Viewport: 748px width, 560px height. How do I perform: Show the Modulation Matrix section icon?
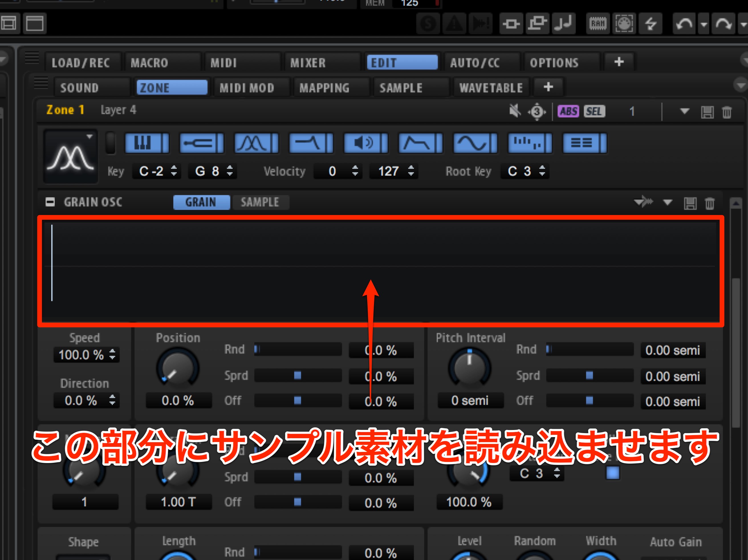click(x=585, y=143)
